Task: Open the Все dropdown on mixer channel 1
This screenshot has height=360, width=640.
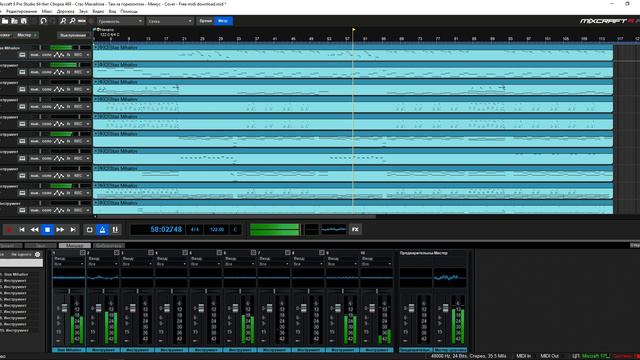Action: coord(69,264)
